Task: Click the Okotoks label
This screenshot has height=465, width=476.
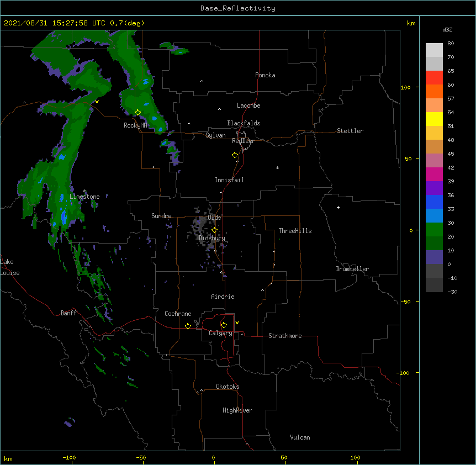Action: coord(228,387)
